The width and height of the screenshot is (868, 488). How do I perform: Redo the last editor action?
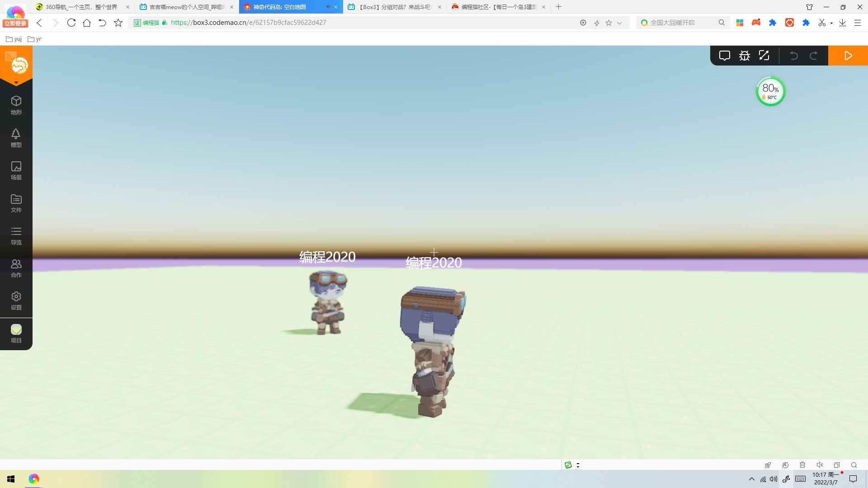click(x=813, y=56)
